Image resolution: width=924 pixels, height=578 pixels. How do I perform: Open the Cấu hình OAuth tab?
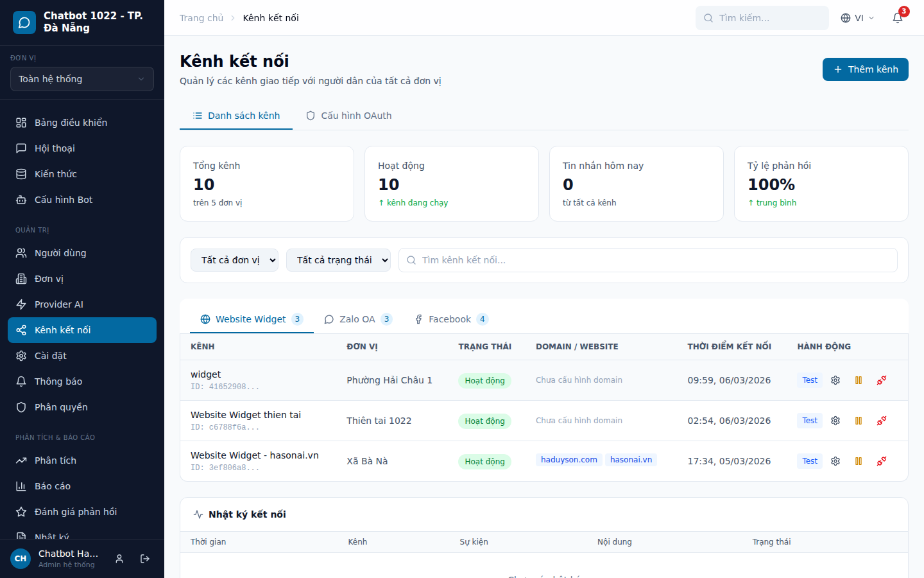[x=349, y=115]
